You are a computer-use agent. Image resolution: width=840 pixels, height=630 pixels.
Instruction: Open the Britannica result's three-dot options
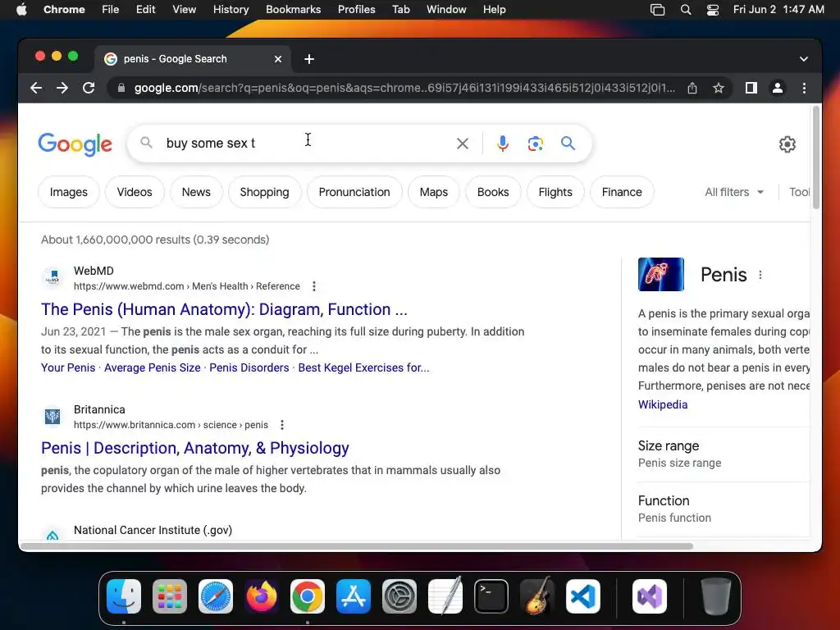tap(282, 425)
